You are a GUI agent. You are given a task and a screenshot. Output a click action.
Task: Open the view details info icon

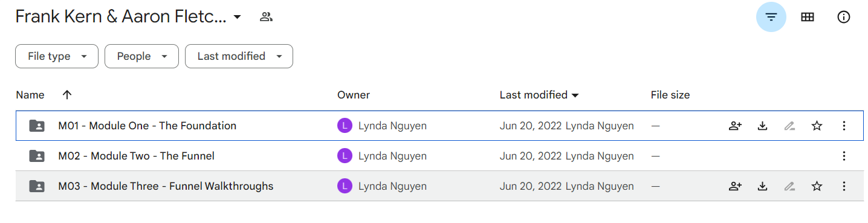(x=843, y=17)
